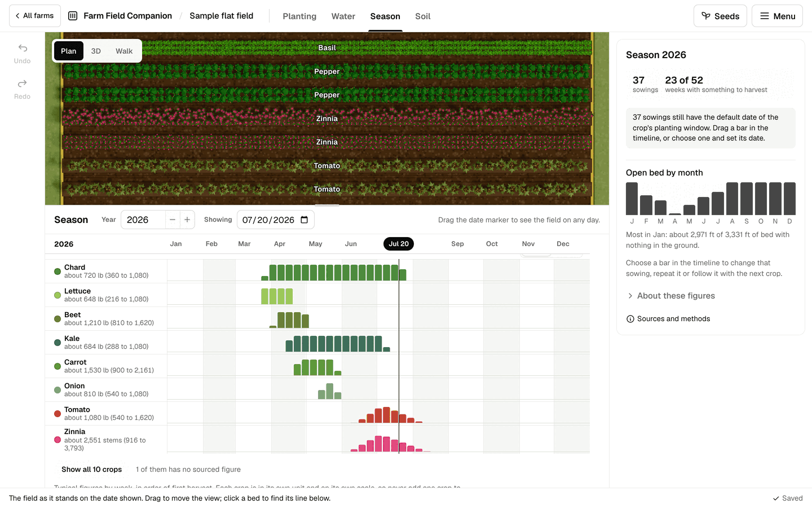Click the Year input field showing 2026
Image resolution: width=812 pixels, height=508 pixels.
point(143,220)
